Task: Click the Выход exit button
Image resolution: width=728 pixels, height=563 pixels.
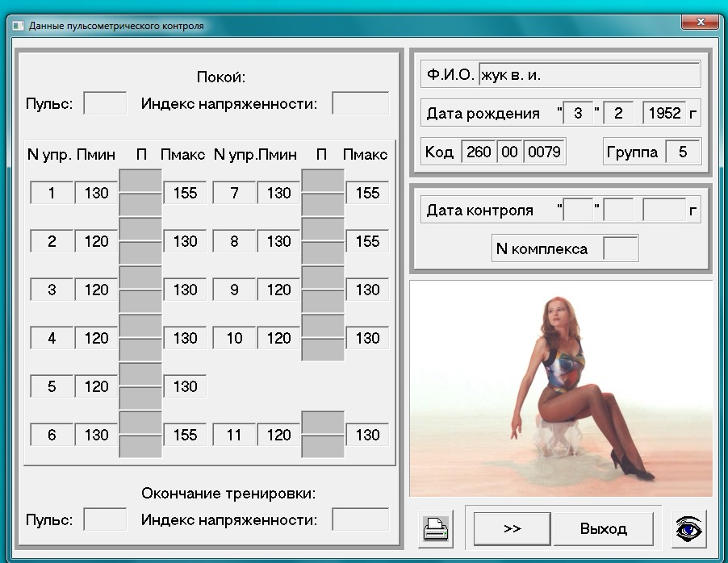Action: point(603,529)
